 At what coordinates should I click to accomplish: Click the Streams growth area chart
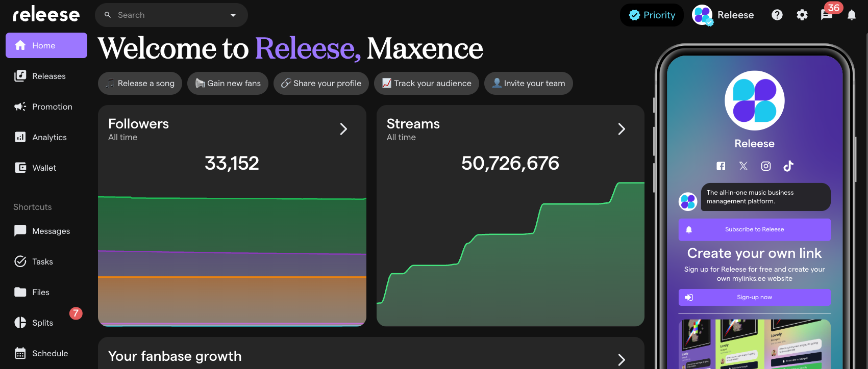510,254
